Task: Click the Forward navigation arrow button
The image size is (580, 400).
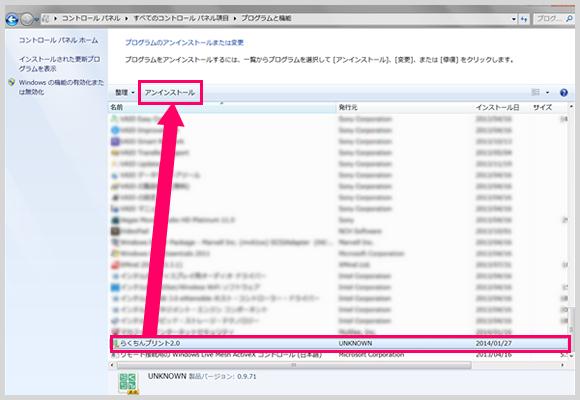Action: coord(27,19)
